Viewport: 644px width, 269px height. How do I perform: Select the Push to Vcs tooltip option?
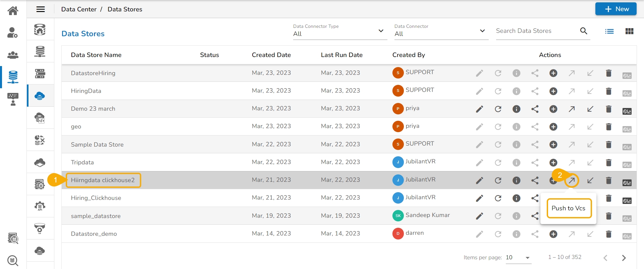point(569,208)
